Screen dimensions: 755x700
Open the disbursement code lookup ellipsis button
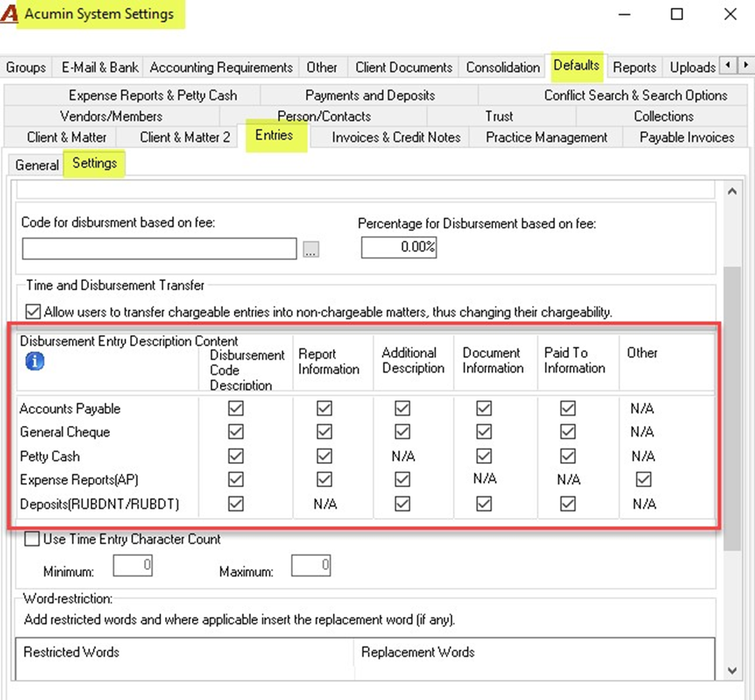(x=311, y=249)
